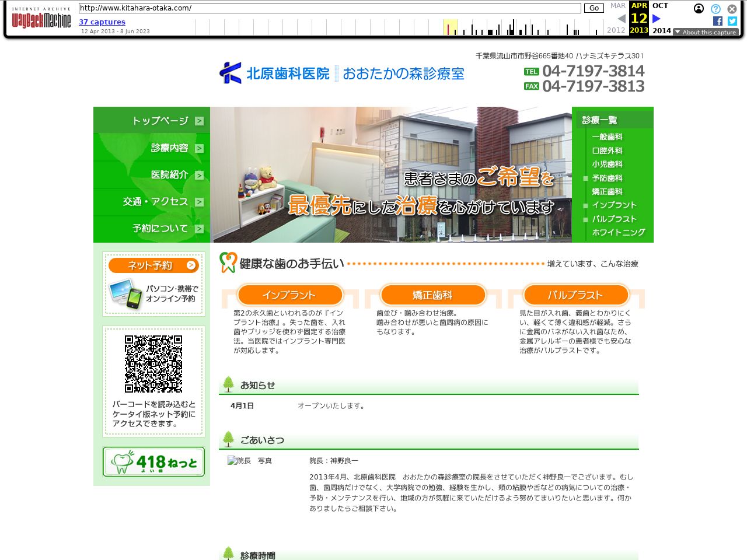The width and height of the screenshot is (747, 560).
Task: Go to next capture arrow
Action: click(657, 19)
